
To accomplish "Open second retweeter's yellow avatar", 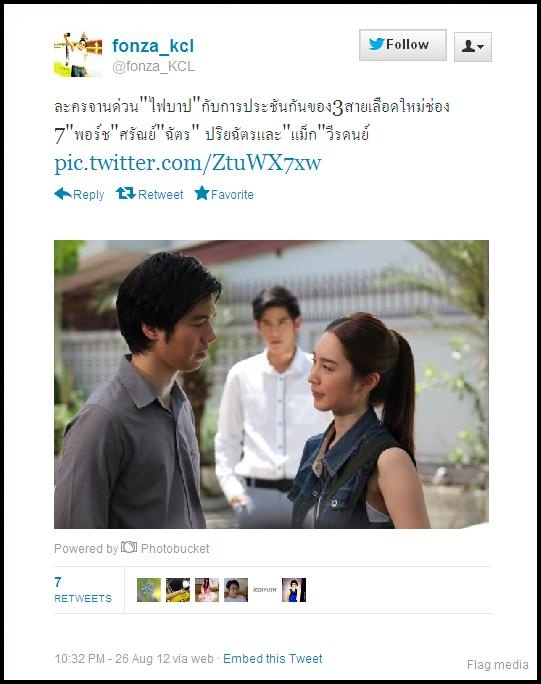I will point(178,590).
